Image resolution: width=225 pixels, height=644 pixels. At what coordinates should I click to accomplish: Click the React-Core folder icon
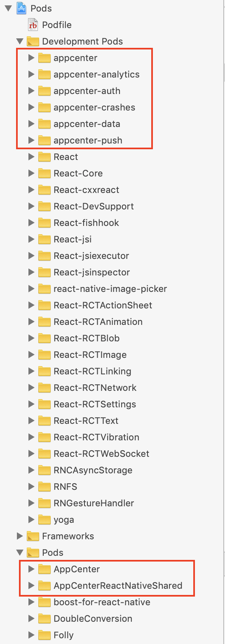click(44, 173)
